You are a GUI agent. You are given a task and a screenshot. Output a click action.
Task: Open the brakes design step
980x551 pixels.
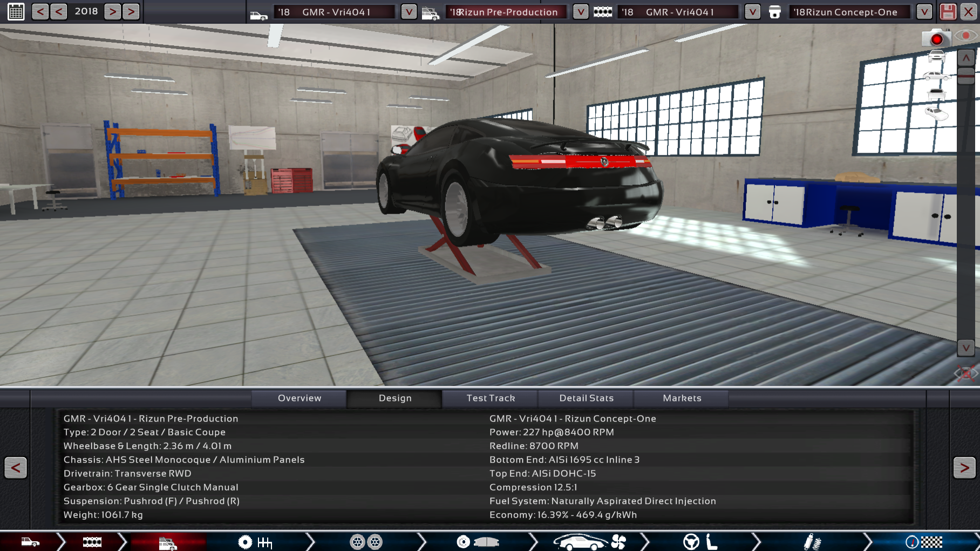tap(477, 542)
